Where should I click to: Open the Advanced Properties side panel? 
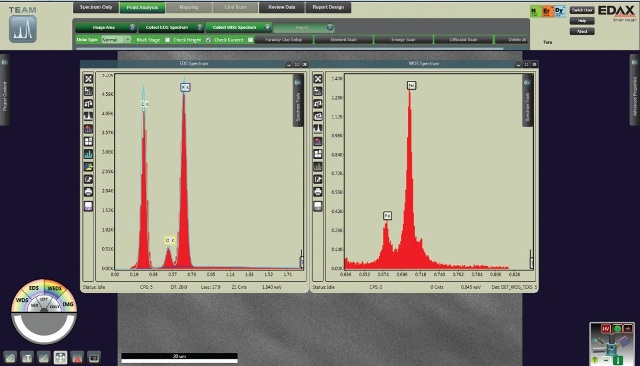635,90
